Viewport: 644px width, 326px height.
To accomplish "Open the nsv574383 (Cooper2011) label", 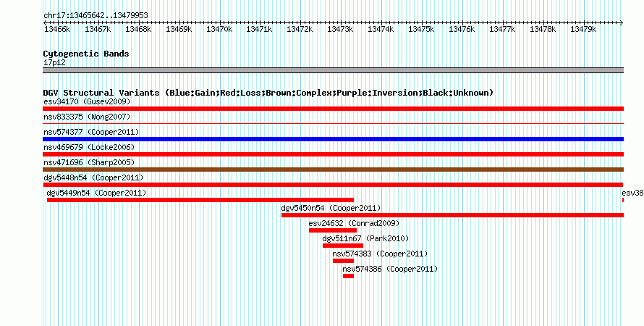I will 381,254.
